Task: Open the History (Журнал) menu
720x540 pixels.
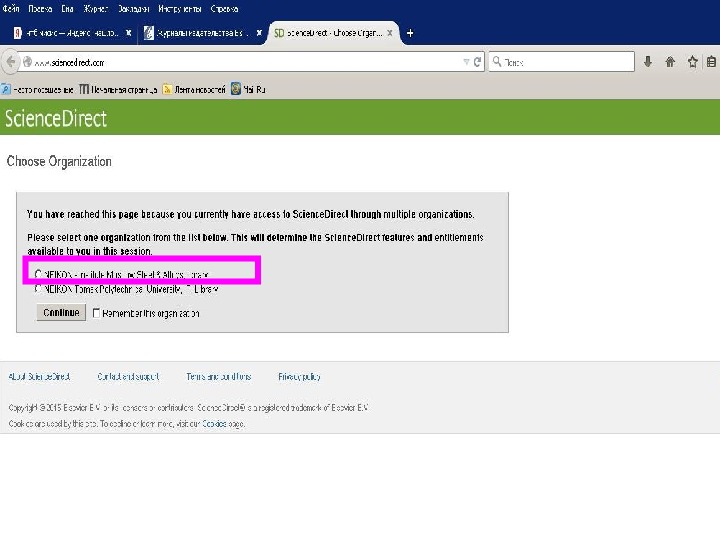Action: pyautogui.click(x=96, y=9)
